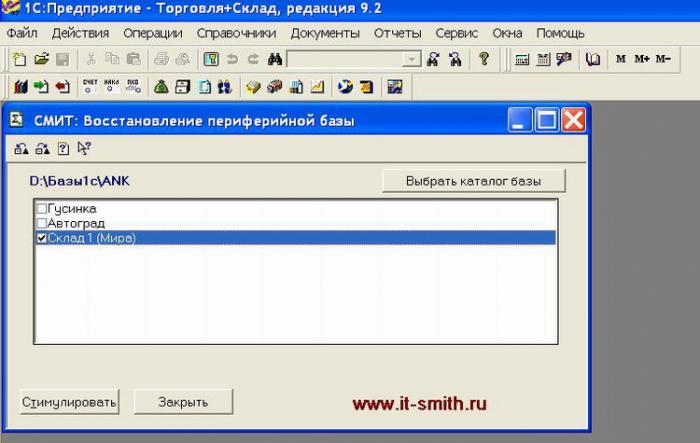Click the D:\Базы1с\ANK path label
Screen dimensions: 700x443
(x=79, y=181)
